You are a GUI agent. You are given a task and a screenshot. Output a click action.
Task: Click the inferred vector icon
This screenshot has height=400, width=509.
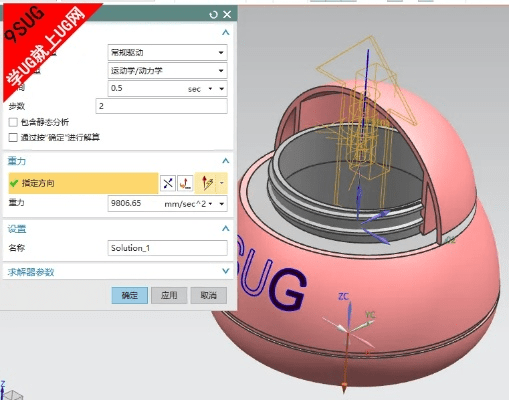click(x=207, y=183)
